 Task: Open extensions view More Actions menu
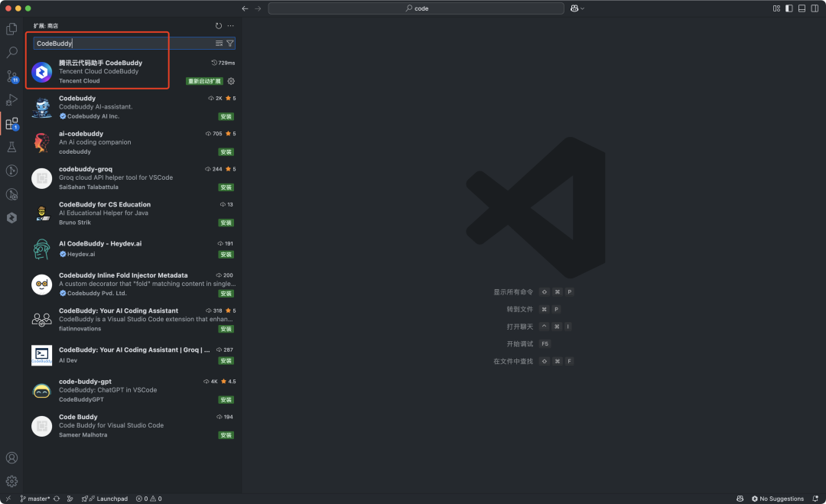point(231,26)
